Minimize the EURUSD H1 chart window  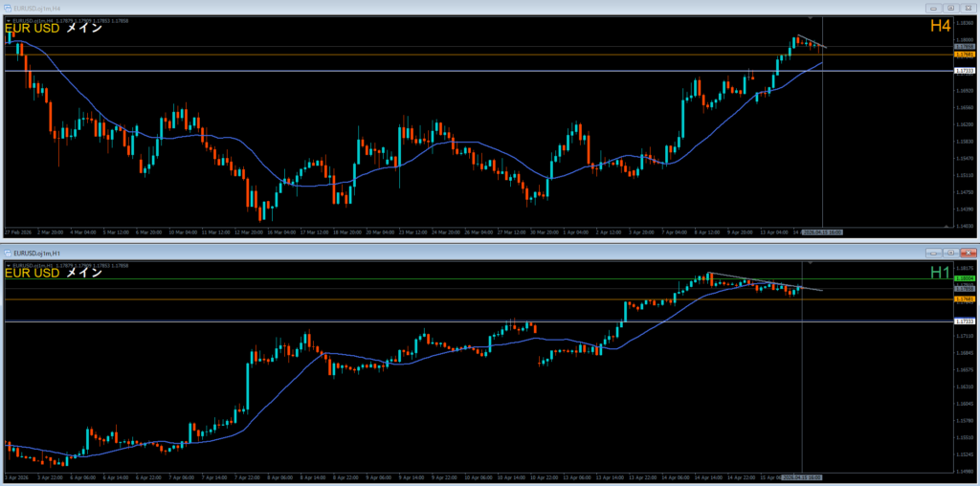932,253
